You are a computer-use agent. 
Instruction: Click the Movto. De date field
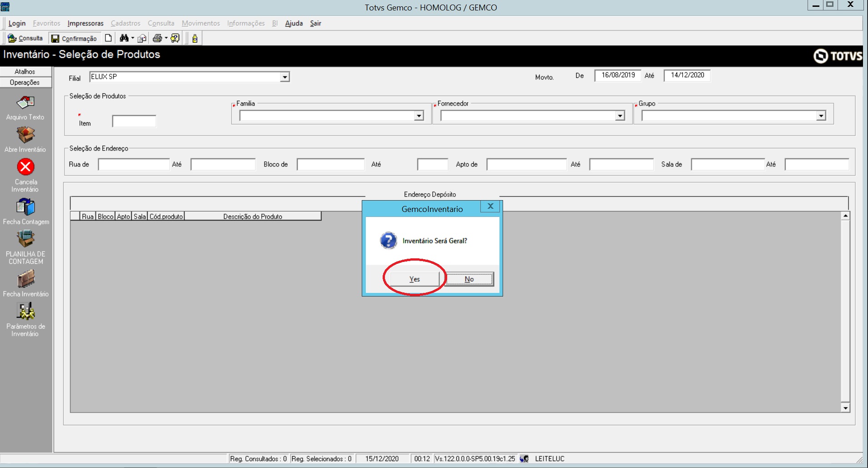[618, 75]
